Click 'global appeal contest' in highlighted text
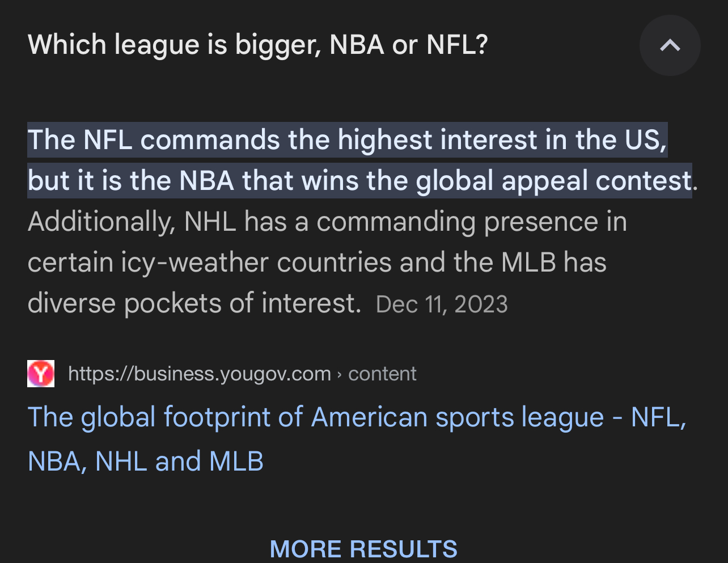 (x=554, y=180)
